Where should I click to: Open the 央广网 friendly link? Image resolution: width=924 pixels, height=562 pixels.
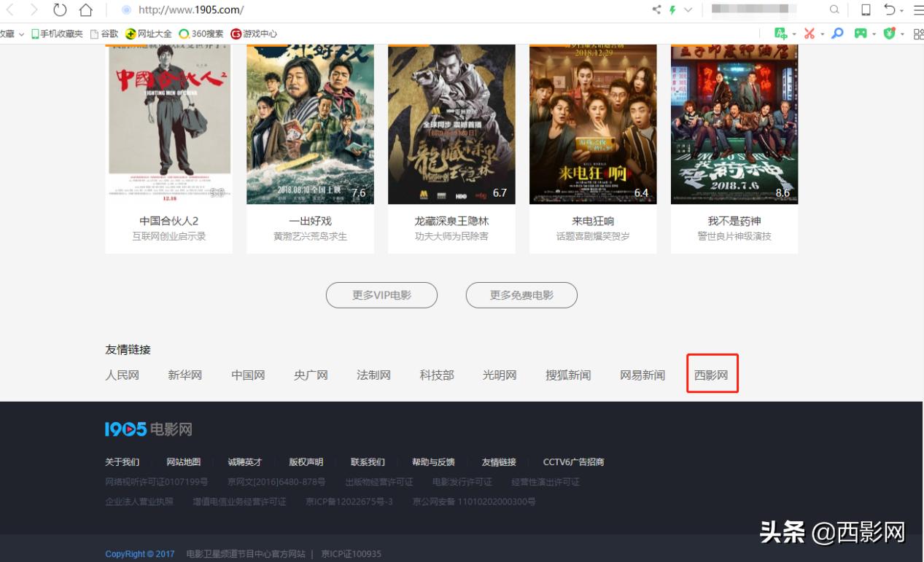click(311, 375)
